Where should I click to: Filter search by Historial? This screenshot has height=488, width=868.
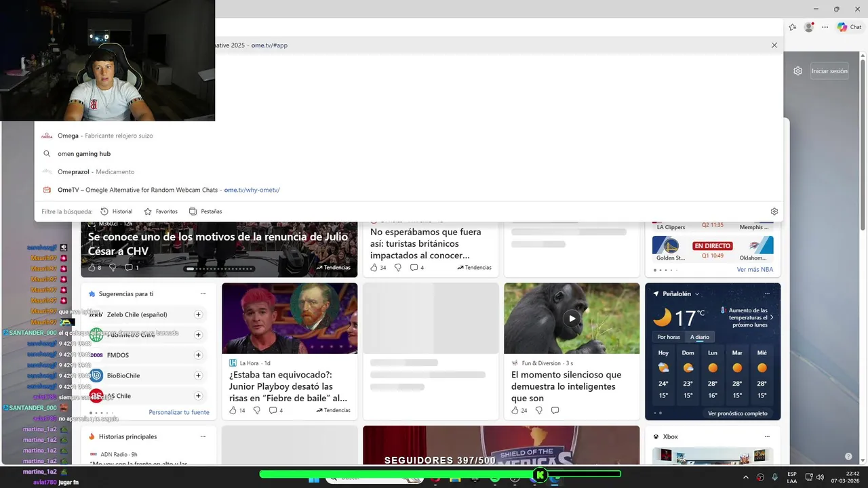116,211
